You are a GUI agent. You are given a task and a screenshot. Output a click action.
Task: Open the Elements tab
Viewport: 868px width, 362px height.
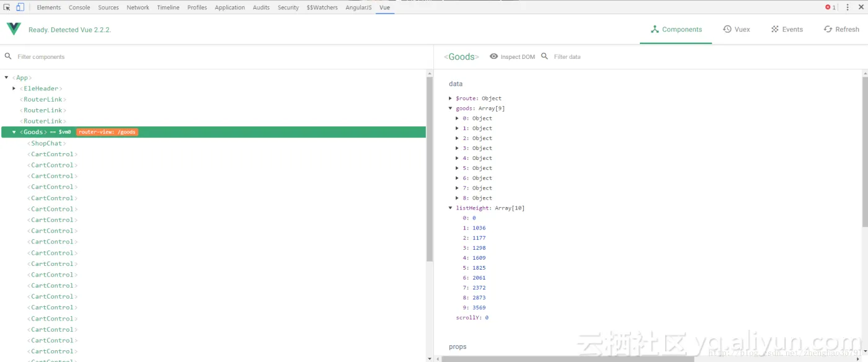(x=49, y=7)
